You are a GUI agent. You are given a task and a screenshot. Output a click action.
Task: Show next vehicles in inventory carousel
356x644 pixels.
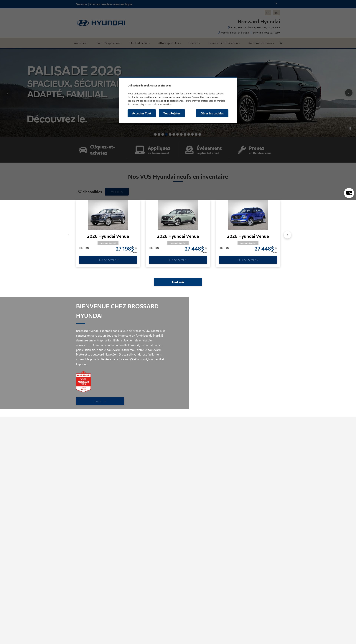pos(287,235)
